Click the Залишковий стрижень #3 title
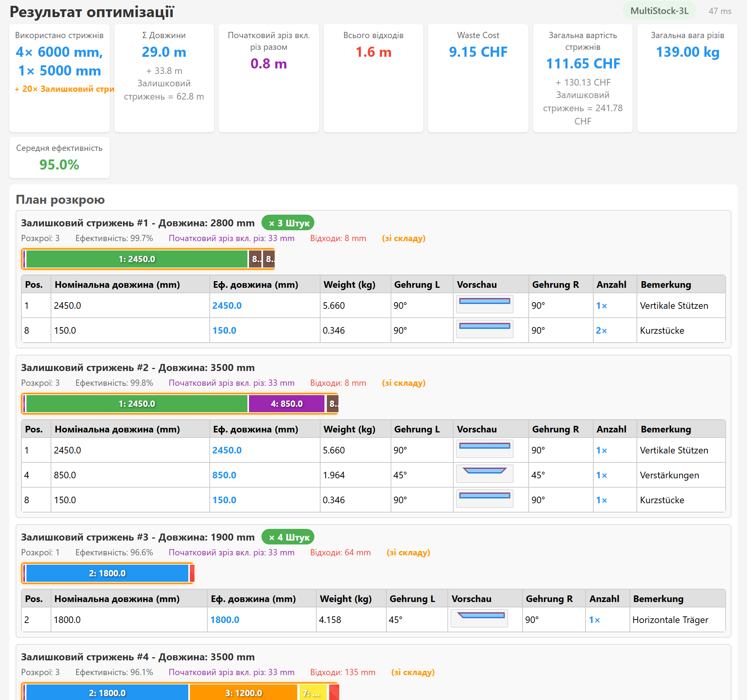747x700 pixels. [x=138, y=537]
